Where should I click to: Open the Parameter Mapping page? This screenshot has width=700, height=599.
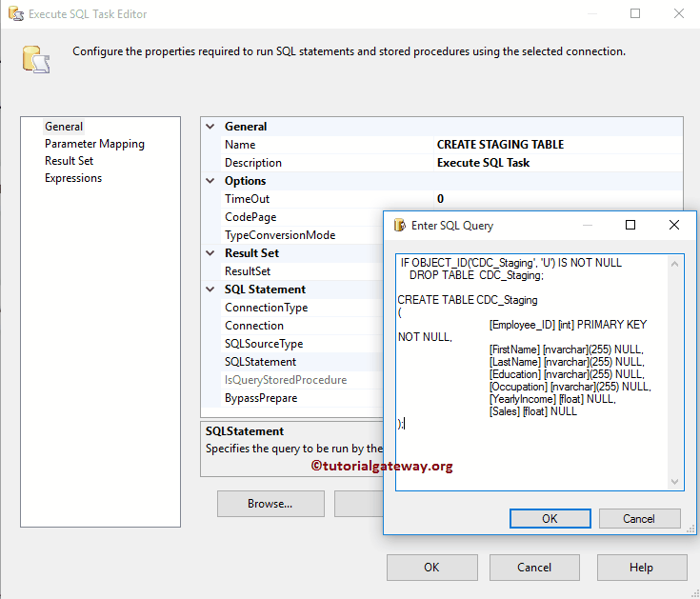tap(94, 144)
